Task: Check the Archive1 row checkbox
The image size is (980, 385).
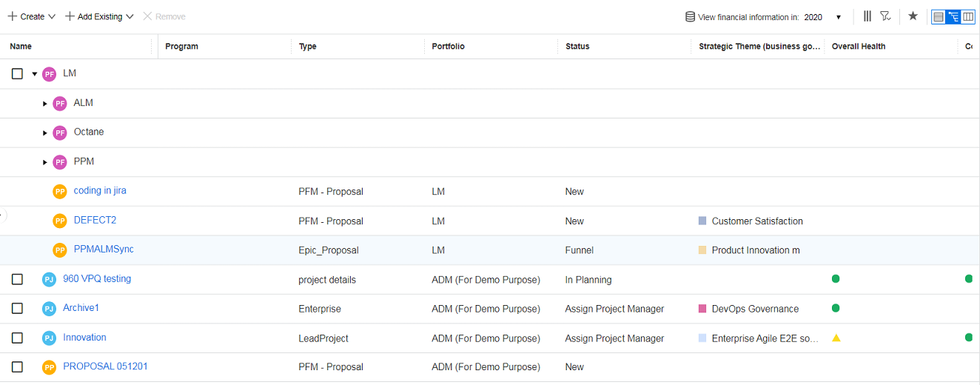Action: click(x=18, y=308)
